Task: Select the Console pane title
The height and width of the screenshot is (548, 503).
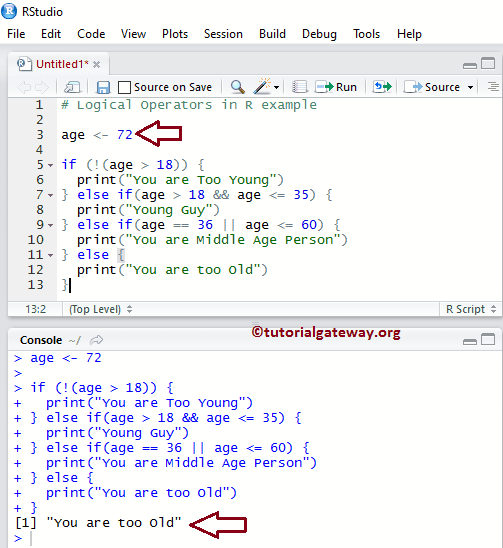Action: coord(41,340)
